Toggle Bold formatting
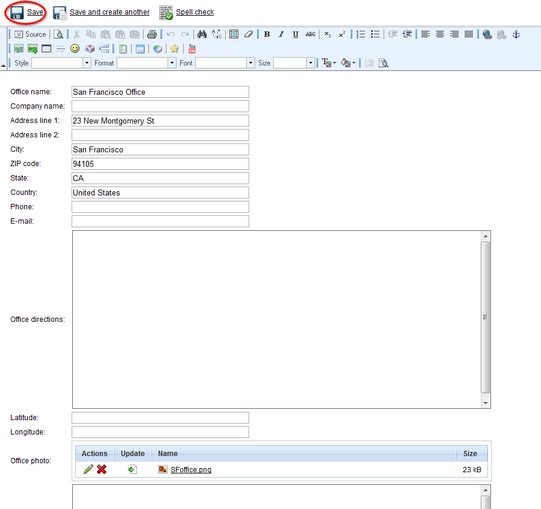Image resolution: width=541 pixels, height=509 pixels. point(267,34)
